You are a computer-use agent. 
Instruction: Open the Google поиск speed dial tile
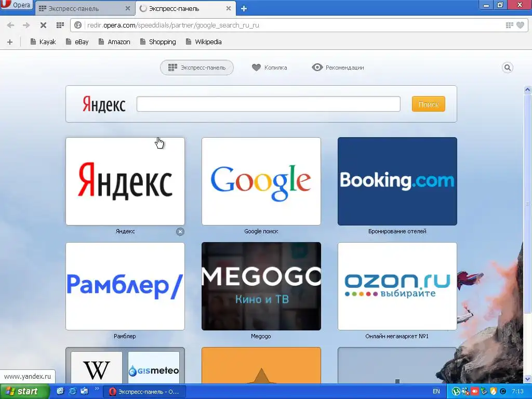pos(261,181)
